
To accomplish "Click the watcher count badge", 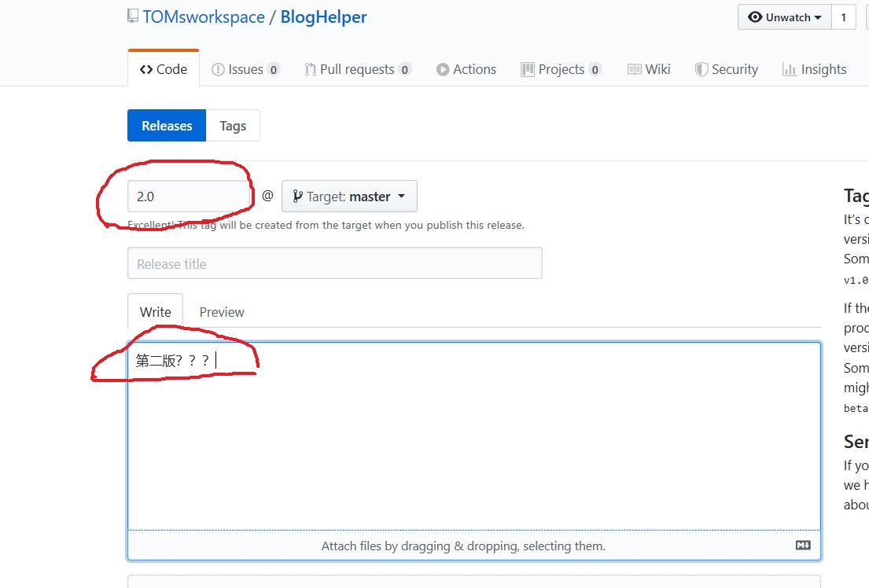I will 845,17.
